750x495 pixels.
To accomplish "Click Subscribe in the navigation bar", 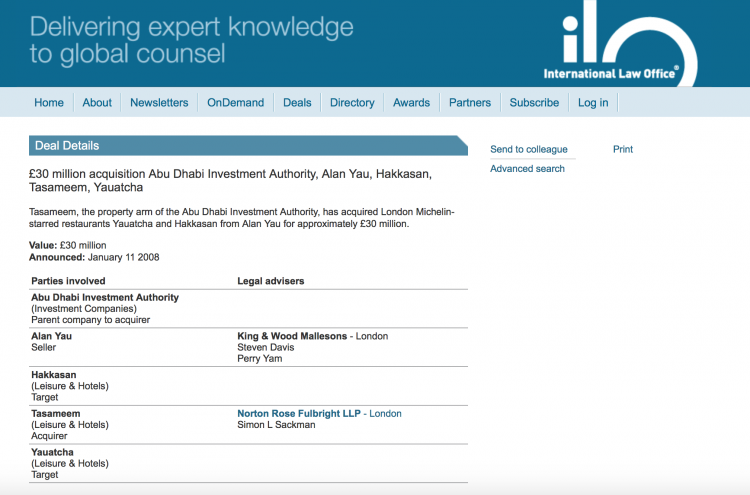I will click(x=534, y=102).
